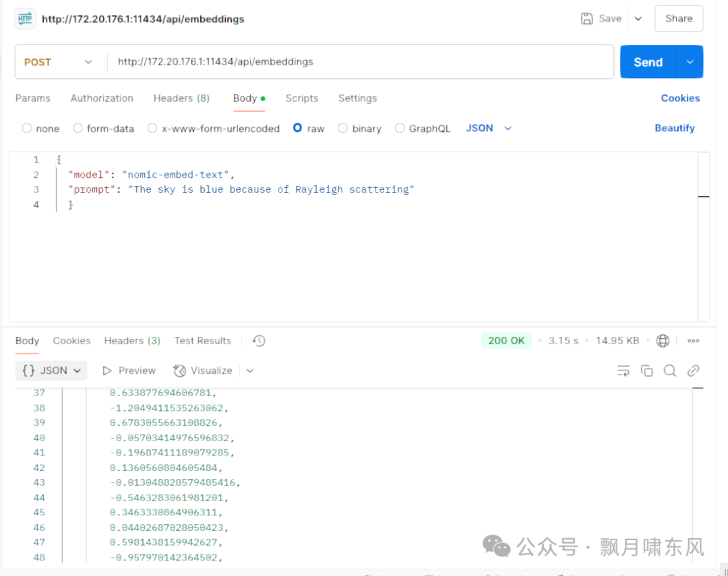The width and height of the screenshot is (728, 576).
Task: Click the HTTP request type icon
Action: pyautogui.click(x=25, y=19)
